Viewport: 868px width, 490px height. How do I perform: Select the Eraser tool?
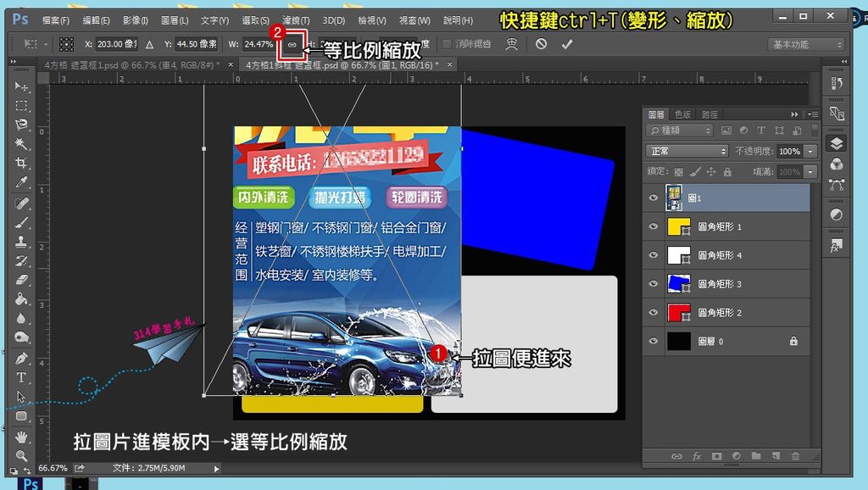pyautogui.click(x=21, y=280)
